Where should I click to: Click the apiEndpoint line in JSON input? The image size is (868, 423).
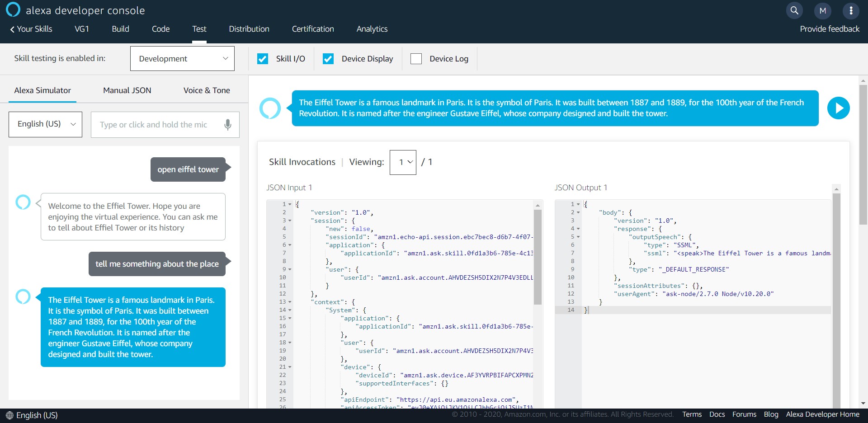coord(429,400)
